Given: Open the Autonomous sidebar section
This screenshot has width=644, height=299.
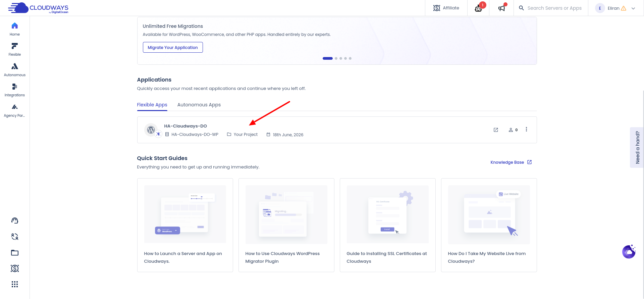Looking at the screenshot, I should point(14,70).
